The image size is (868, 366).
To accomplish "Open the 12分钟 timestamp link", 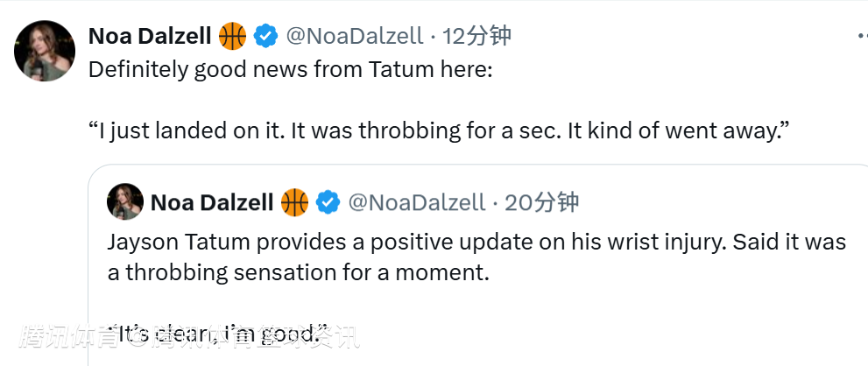I will tap(476, 36).
